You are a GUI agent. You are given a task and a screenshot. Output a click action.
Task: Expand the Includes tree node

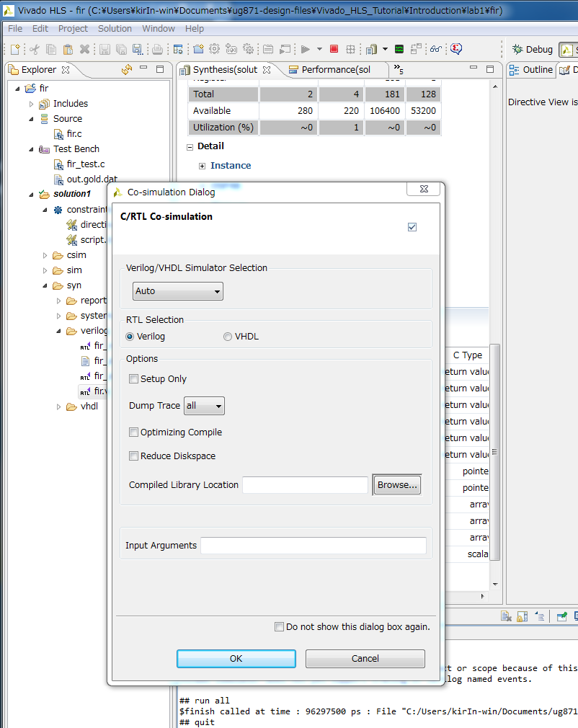(x=32, y=104)
